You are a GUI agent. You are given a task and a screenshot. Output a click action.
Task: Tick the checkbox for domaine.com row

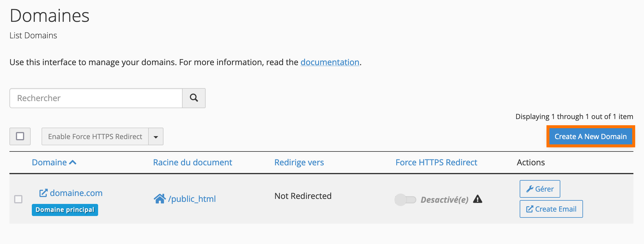click(x=18, y=199)
